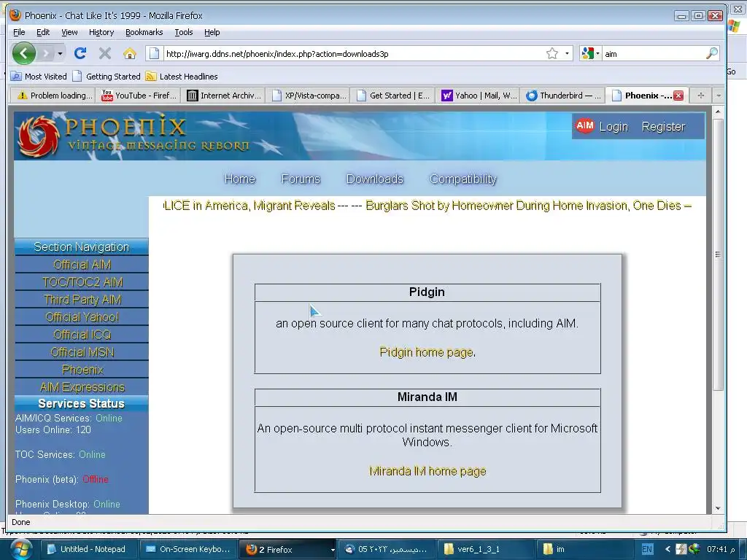Viewport: 747px width, 560px height.
Task: Click Getting Started bookmark
Action: [107, 76]
